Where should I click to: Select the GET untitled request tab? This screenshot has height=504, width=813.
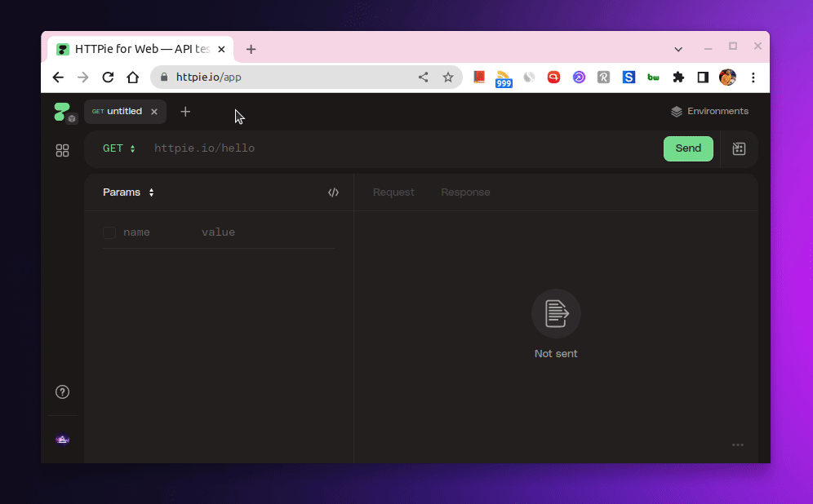pos(125,112)
